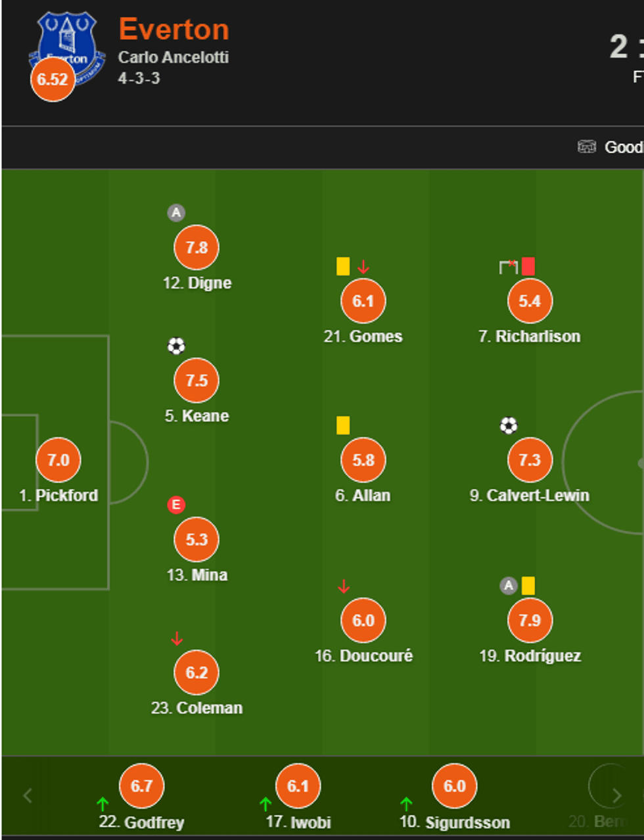Click Allan's yellow card icon
The height and width of the screenshot is (840, 644).
pos(343,425)
